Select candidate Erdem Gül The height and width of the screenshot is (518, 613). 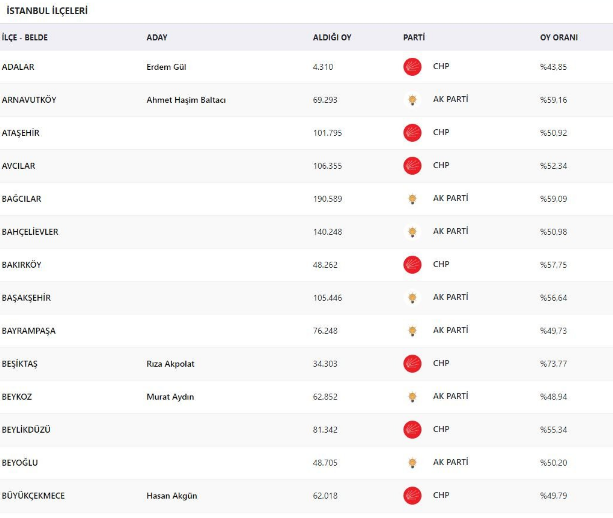pos(166,67)
